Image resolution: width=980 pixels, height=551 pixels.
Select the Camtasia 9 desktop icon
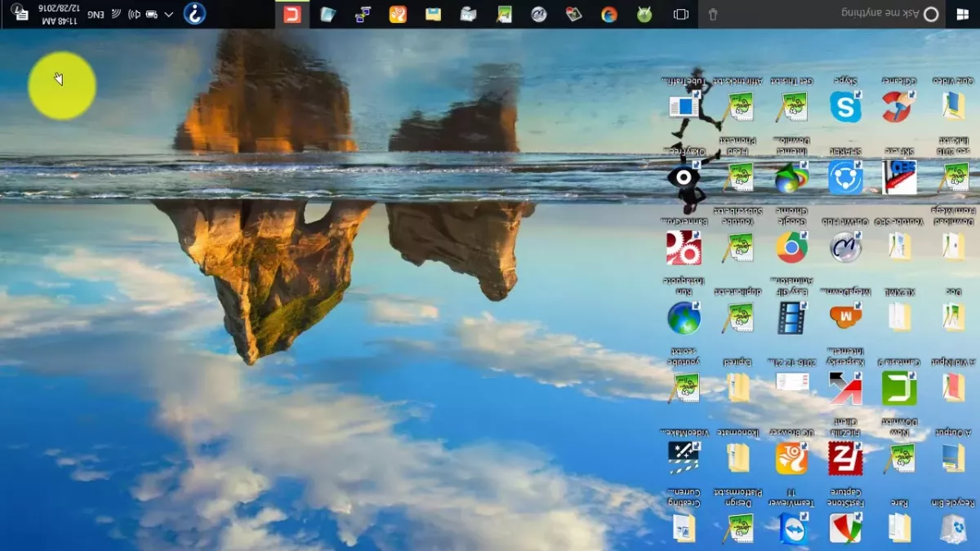tap(898, 387)
